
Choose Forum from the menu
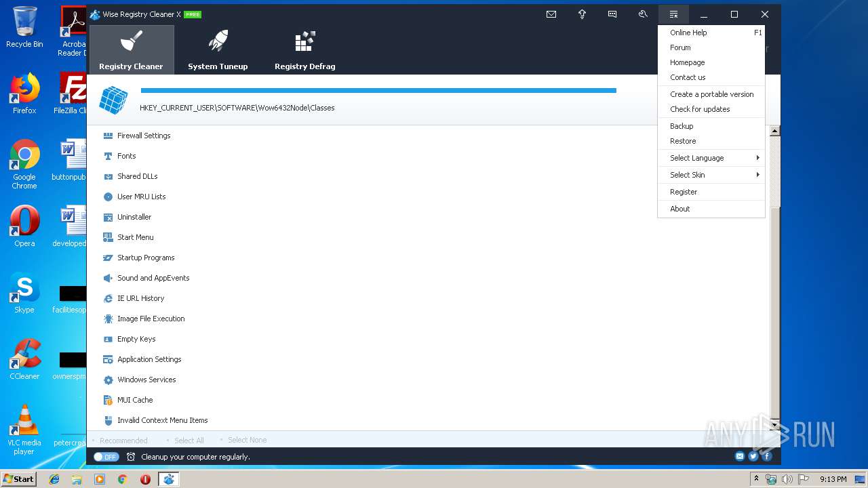[711, 47]
